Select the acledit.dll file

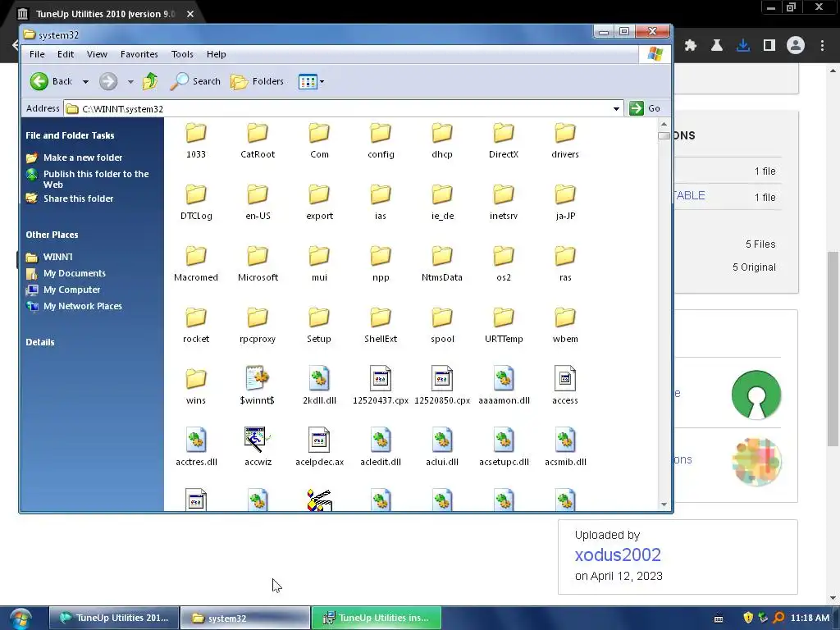click(x=381, y=447)
